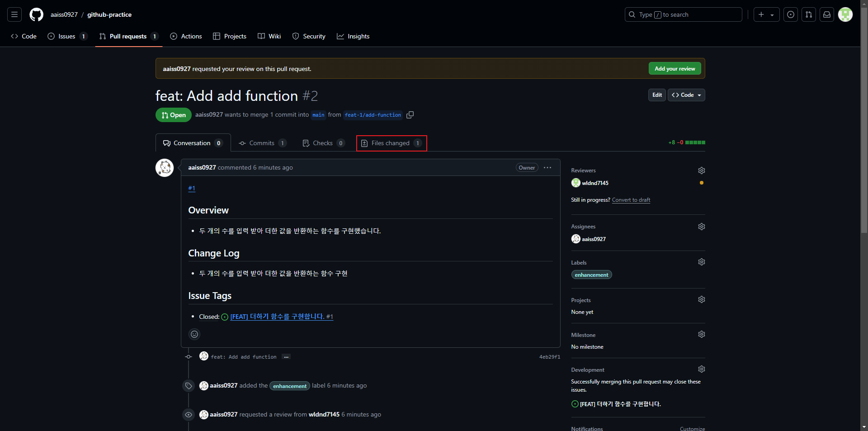The height and width of the screenshot is (431, 868).
Task: Click the +8 −0 diffstat indicator
Action: point(687,142)
